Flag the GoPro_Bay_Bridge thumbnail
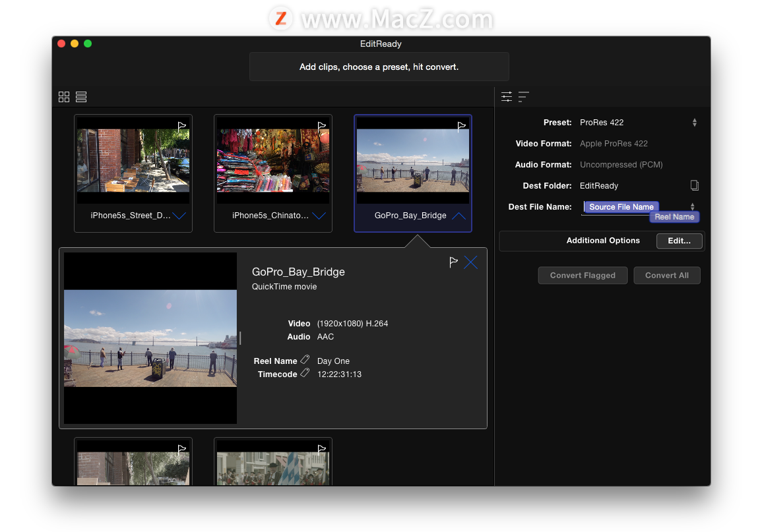760x532 pixels. (x=461, y=126)
